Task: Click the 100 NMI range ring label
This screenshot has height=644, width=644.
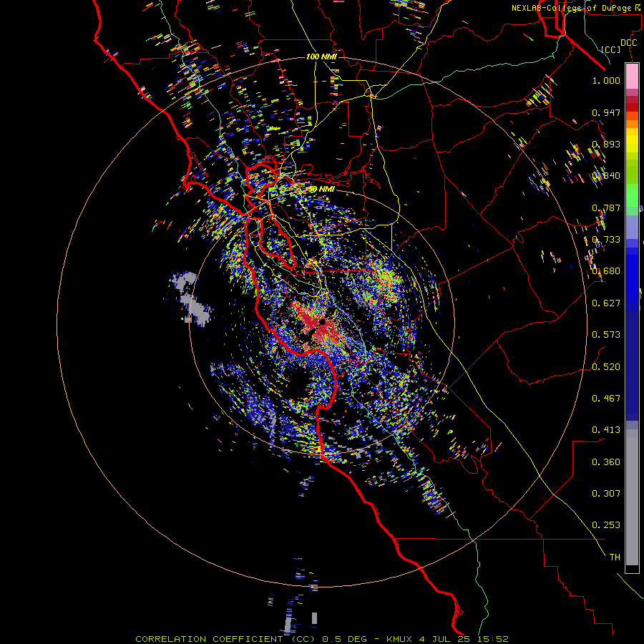Action: click(321, 57)
